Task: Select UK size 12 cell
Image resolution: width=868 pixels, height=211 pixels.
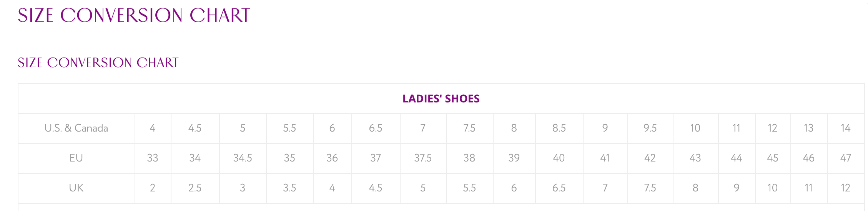Action: click(846, 188)
